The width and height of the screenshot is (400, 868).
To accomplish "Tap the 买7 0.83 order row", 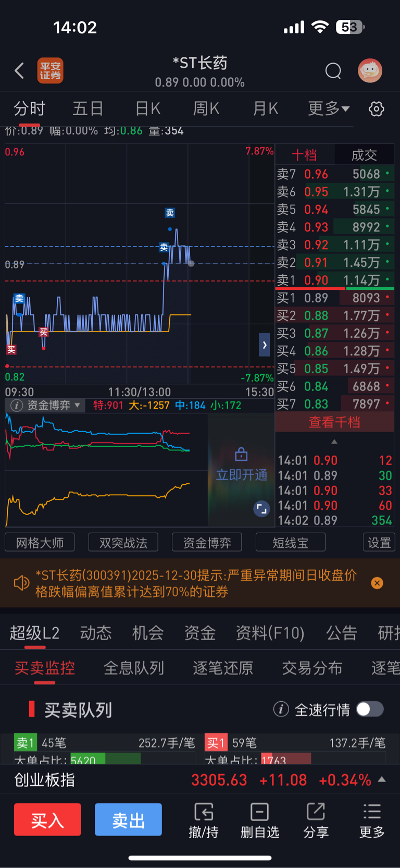I will (335, 404).
